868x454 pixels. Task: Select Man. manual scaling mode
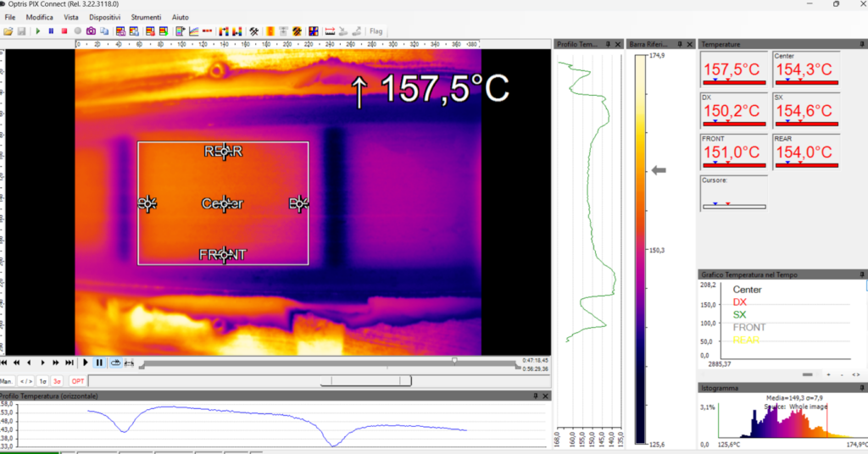7,381
